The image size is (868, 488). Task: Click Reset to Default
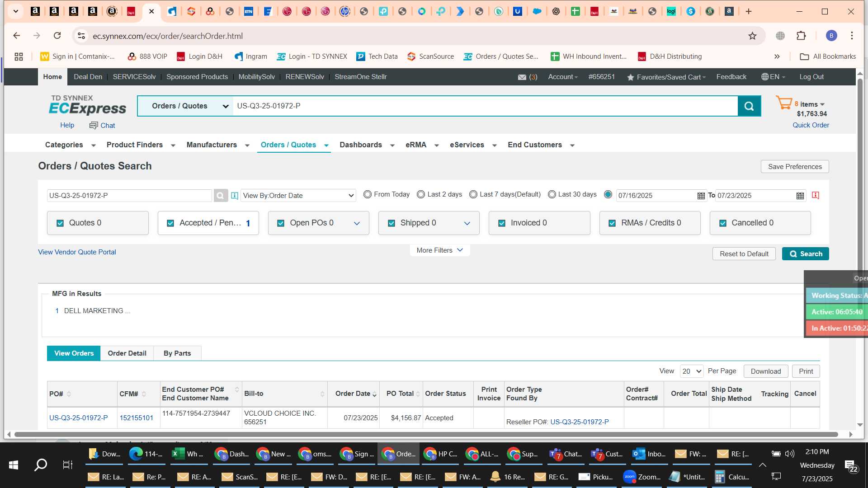[x=744, y=254]
